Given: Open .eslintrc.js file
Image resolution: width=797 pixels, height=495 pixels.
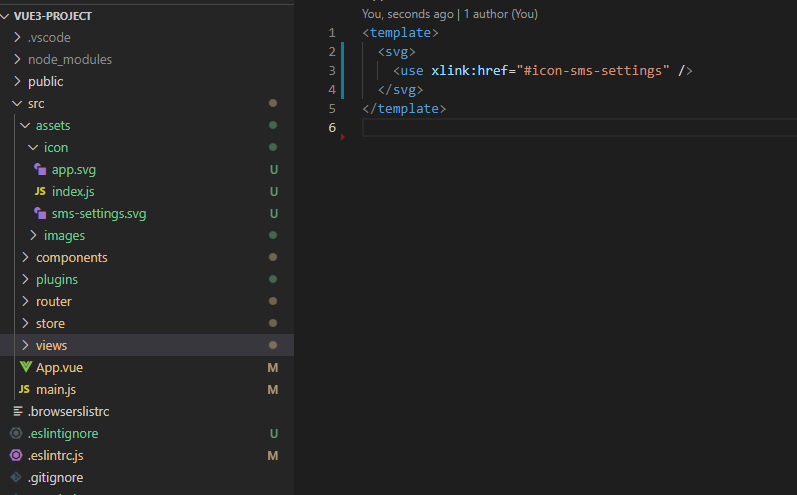Looking at the screenshot, I should pyautogui.click(x=55, y=456).
